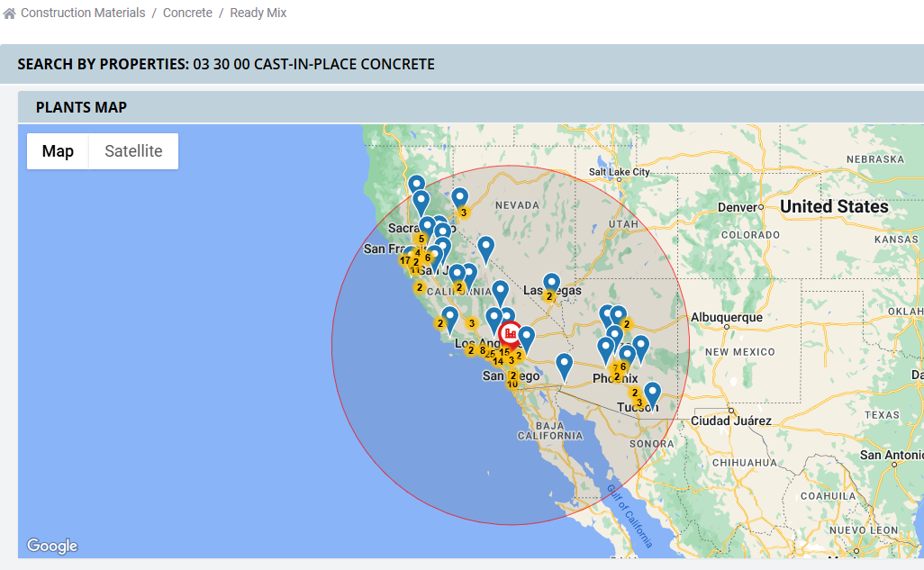Screen dimensions: 924x570
Task: Click the Google logo on the map
Action: pos(52,546)
